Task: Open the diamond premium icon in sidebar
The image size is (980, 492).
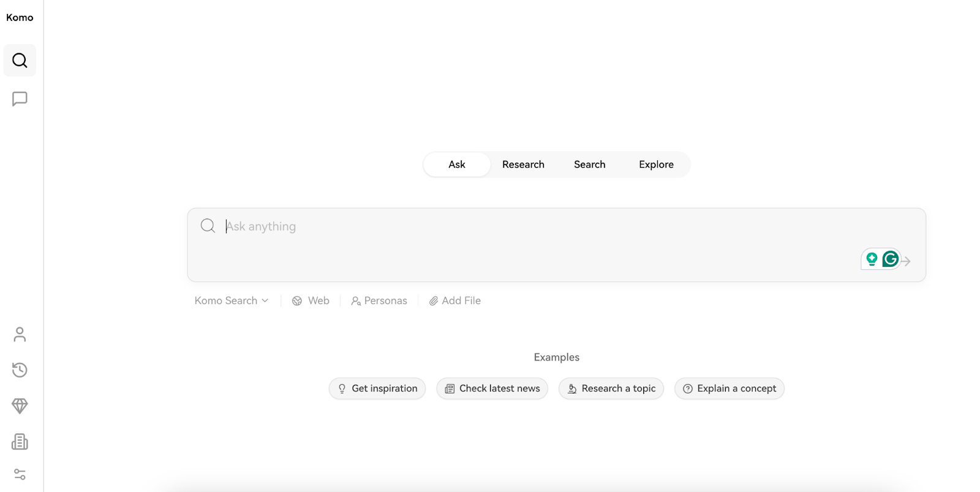Action: coord(20,406)
